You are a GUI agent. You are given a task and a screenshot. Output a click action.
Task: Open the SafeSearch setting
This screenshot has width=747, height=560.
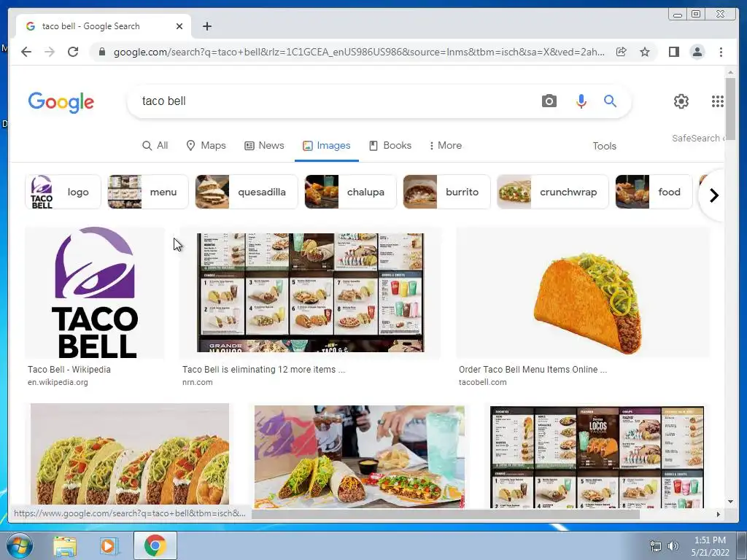point(698,138)
